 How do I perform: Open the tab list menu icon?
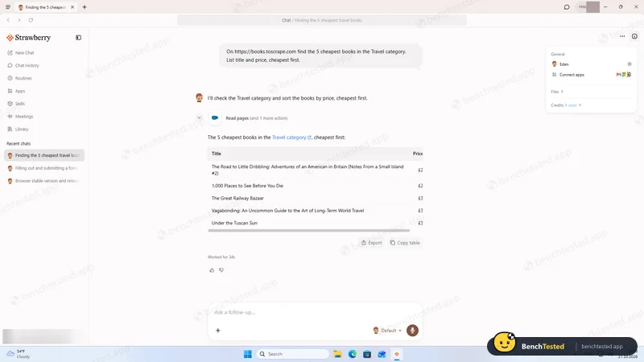pyautogui.click(x=8, y=7)
